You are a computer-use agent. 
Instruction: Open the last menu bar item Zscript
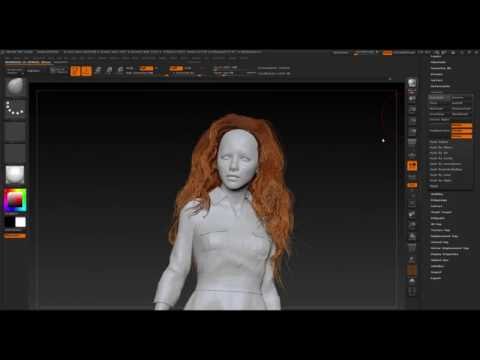244,58
